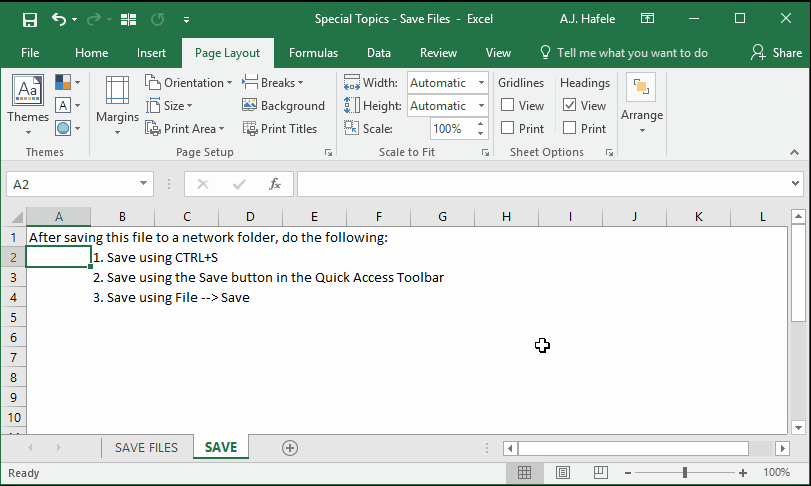Click the Redo arrow icon
This screenshot has width=811, height=486.
pyautogui.click(x=94, y=20)
